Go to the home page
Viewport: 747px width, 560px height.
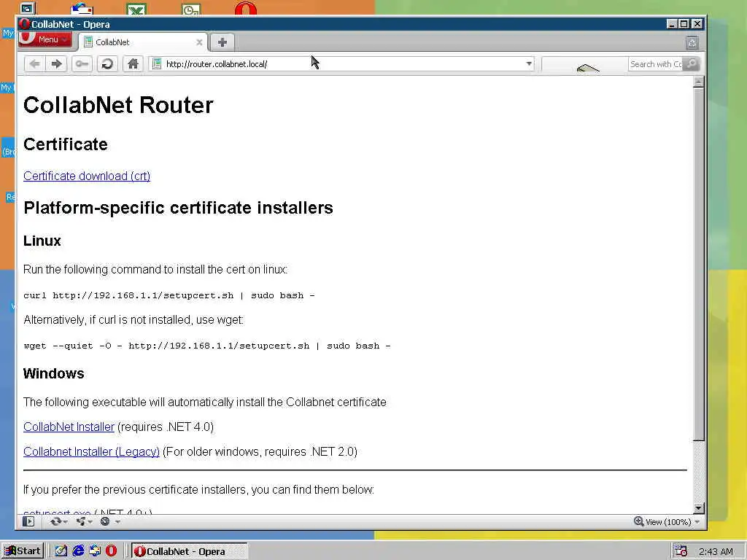(133, 64)
